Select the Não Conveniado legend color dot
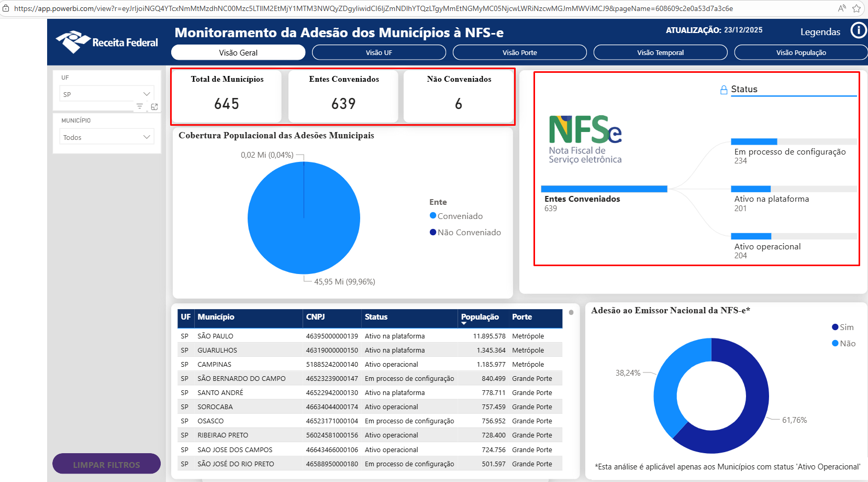The image size is (868, 482). coord(433,233)
